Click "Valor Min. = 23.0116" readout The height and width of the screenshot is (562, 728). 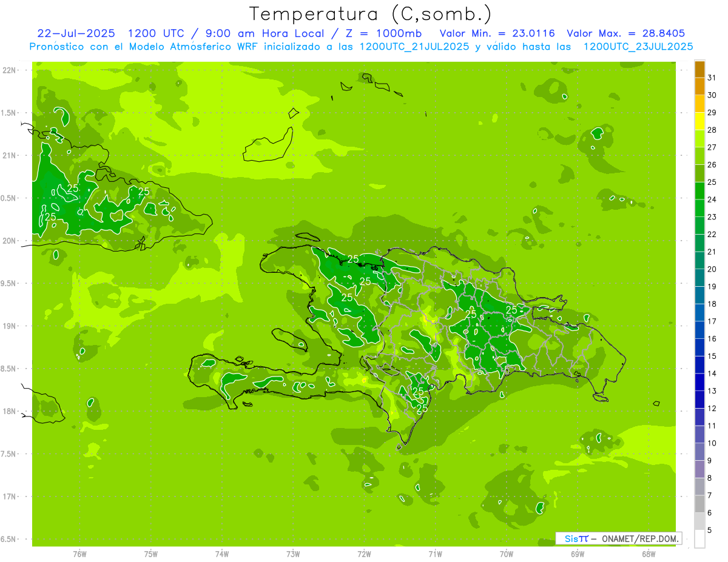tap(497, 33)
